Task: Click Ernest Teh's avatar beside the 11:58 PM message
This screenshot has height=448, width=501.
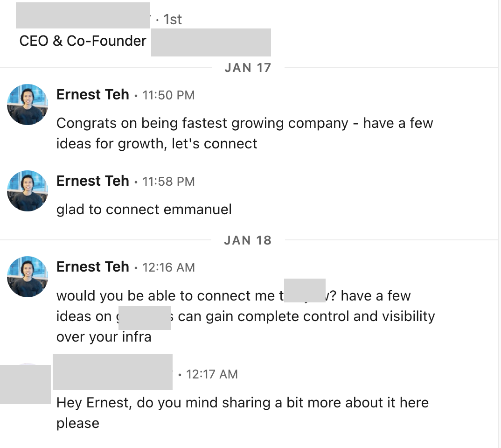Action: 27,191
